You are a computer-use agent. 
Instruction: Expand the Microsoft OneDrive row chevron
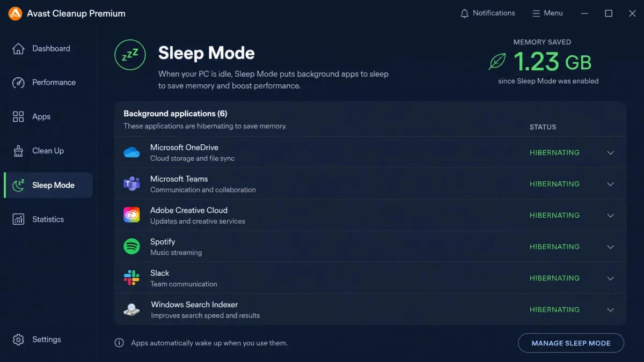coord(610,153)
